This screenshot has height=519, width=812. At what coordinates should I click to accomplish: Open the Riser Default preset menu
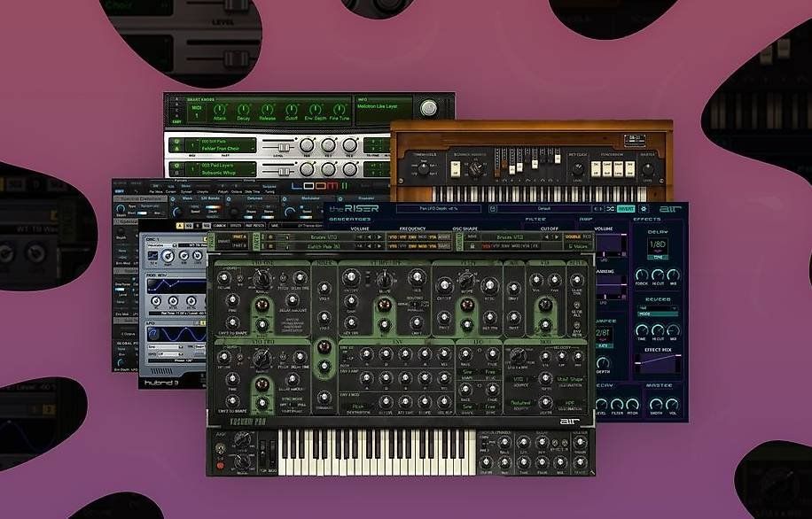tap(543, 208)
